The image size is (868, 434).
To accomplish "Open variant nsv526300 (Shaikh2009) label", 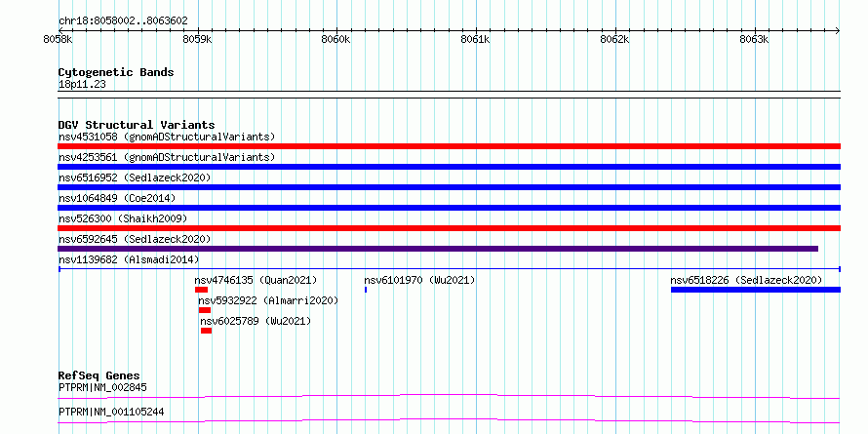I will pyautogui.click(x=123, y=218).
